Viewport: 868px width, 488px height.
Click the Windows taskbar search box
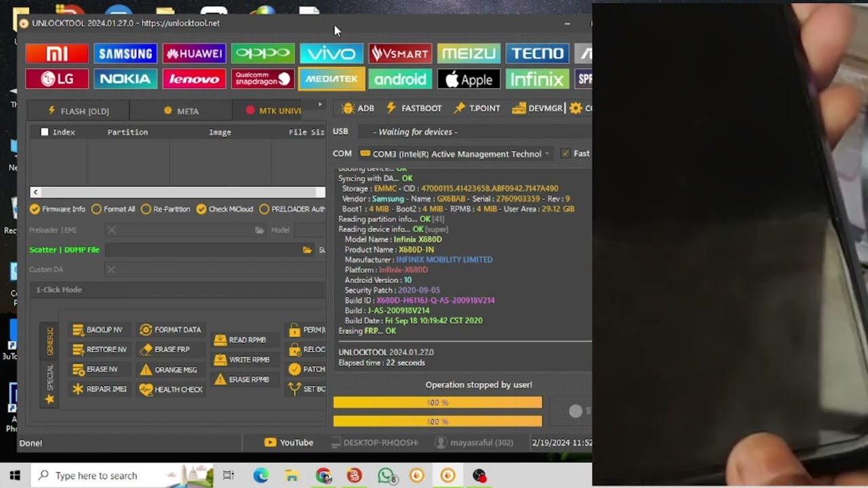point(122,476)
